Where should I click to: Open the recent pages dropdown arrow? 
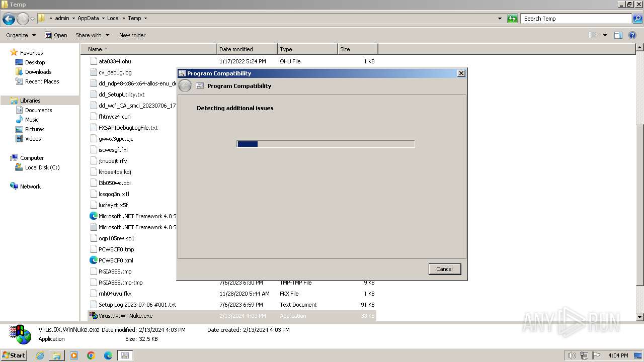click(32, 19)
